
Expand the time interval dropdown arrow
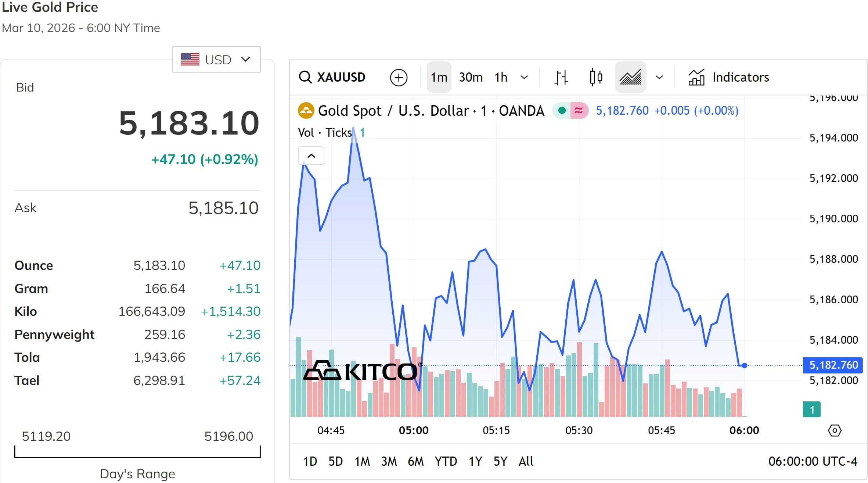524,78
